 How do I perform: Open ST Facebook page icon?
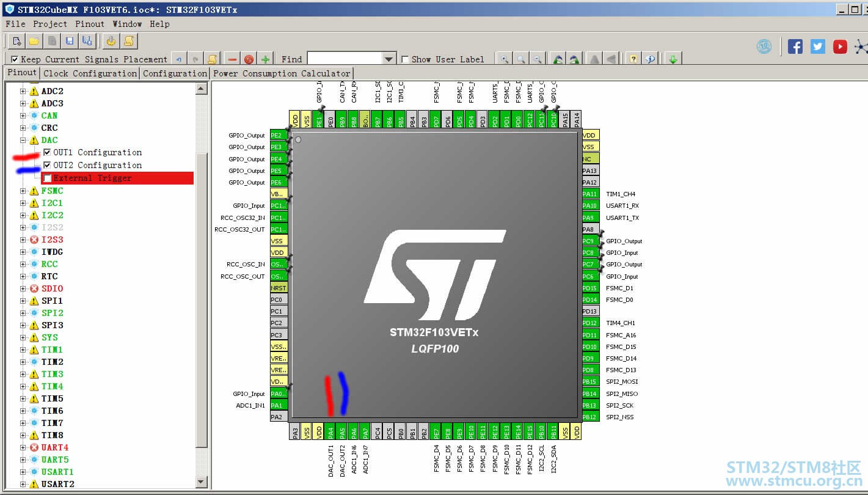click(x=795, y=46)
